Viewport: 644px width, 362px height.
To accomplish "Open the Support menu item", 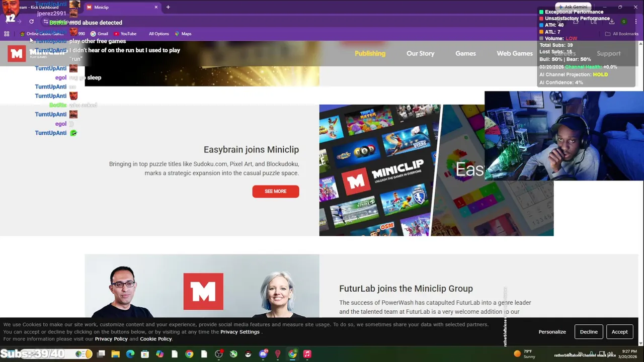I will coord(608,53).
